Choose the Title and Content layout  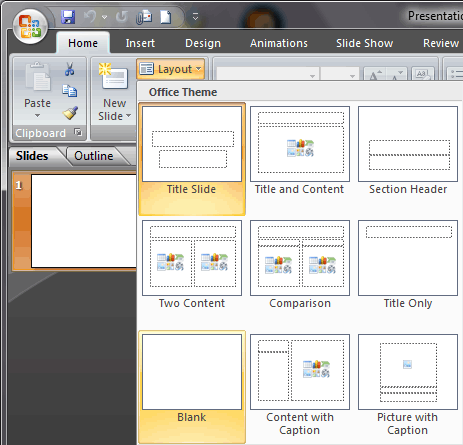pyautogui.click(x=300, y=151)
